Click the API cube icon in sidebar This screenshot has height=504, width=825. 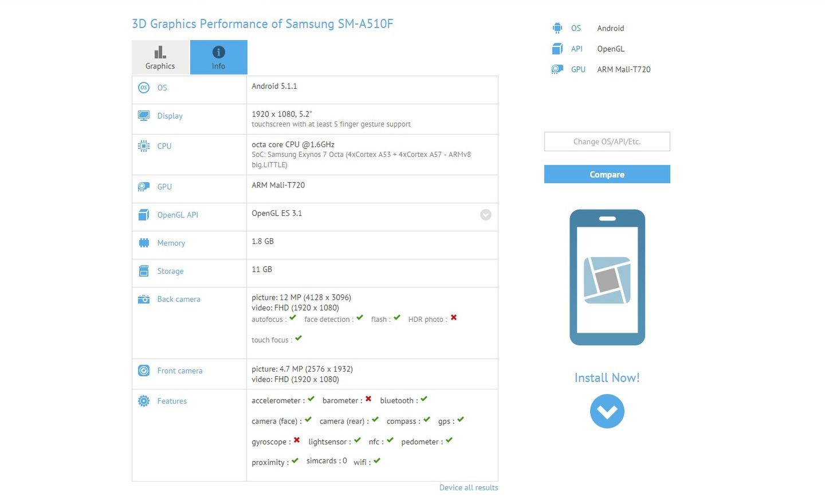(x=557, y=49)
